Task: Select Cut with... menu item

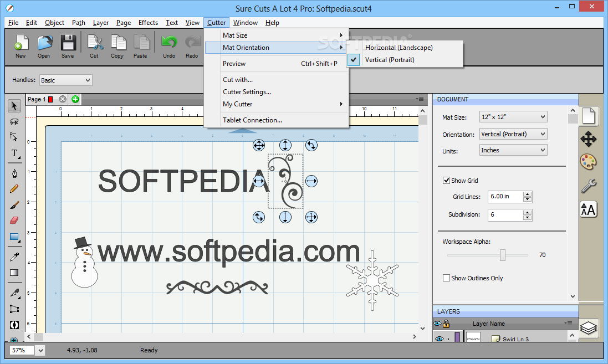Action: (276, 79)
